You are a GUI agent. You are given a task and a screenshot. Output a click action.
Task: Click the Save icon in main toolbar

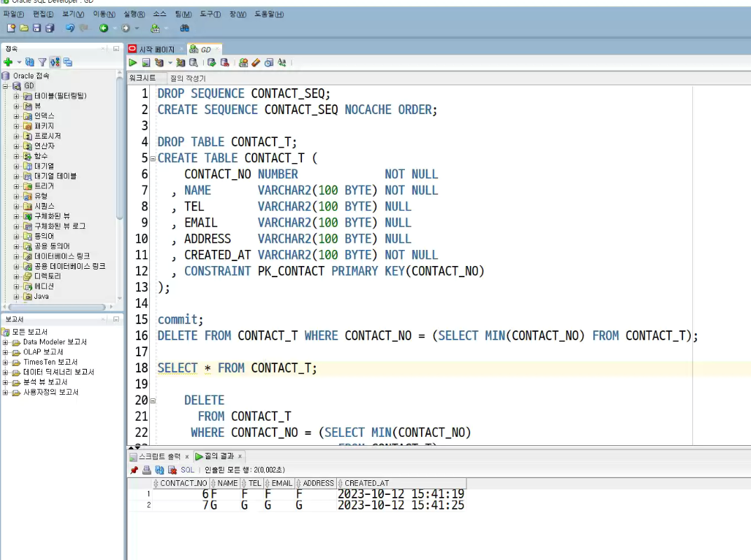[37, 28]
